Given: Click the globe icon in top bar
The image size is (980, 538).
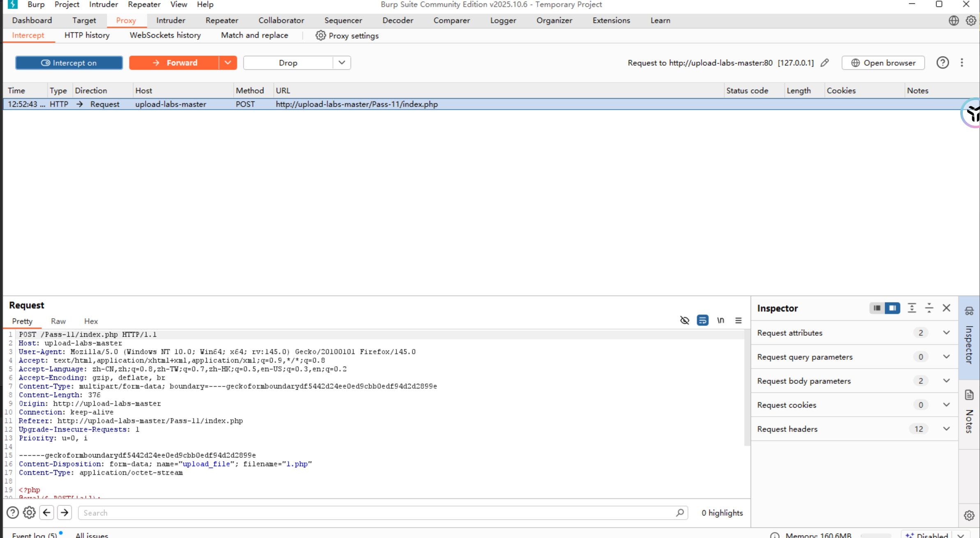Looking at the screenshot, I should click(x=953, y=20).
